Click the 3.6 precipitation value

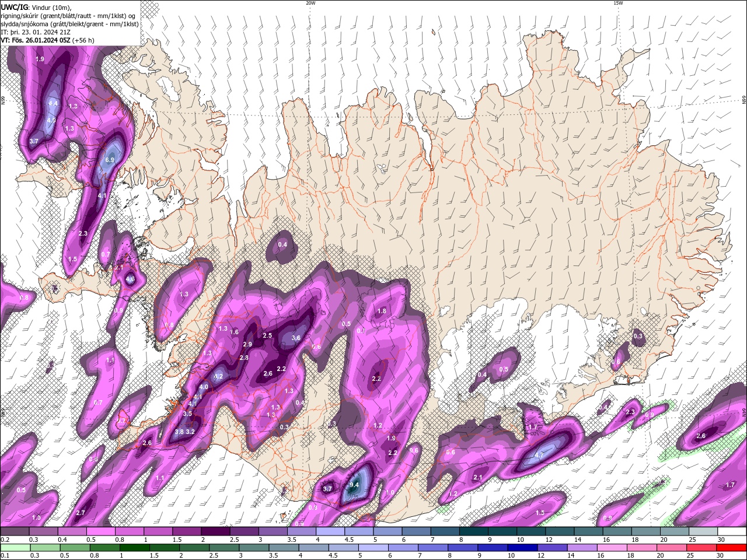[296, 338]
